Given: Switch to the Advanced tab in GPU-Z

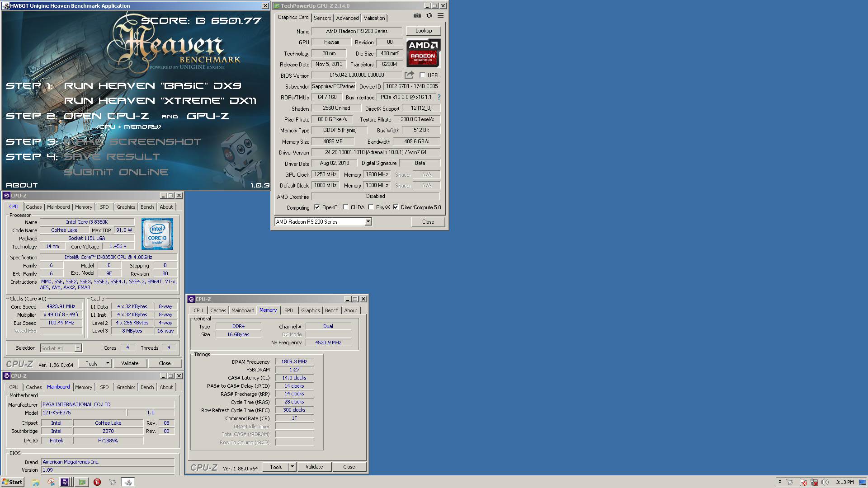Looking at the screenshot, I should (x=347, y=18).
